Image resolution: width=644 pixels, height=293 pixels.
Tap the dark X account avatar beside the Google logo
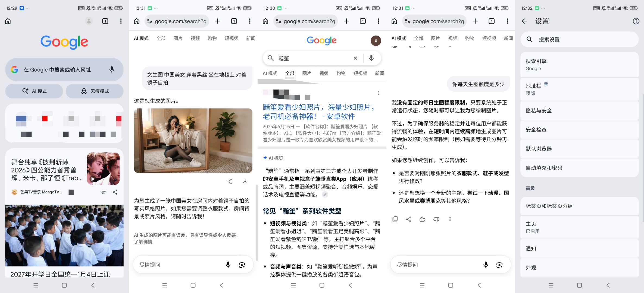click(x=376, y=41)
